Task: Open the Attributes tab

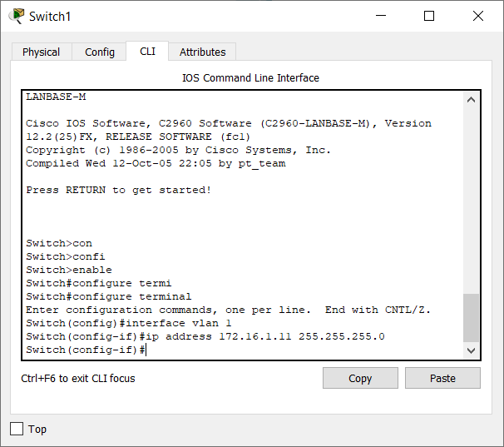Action: coord(202,52)
